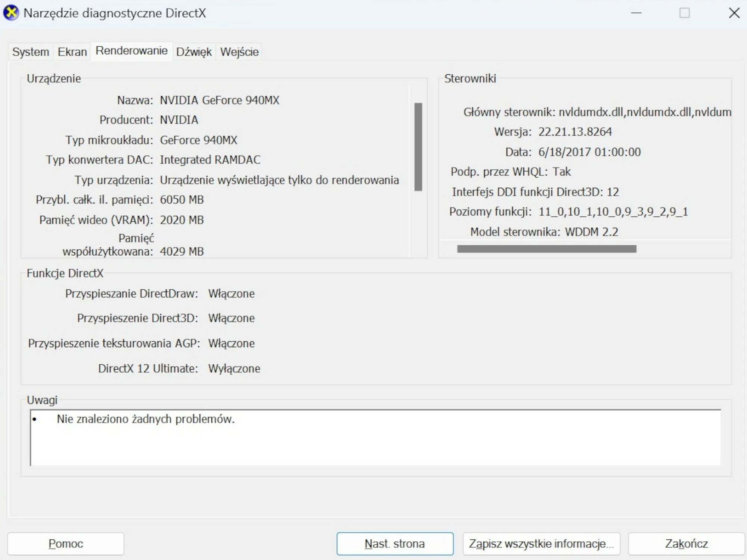Switch to the Ekran tab
The height and width of the screenshot is (560, 747).
72,52
